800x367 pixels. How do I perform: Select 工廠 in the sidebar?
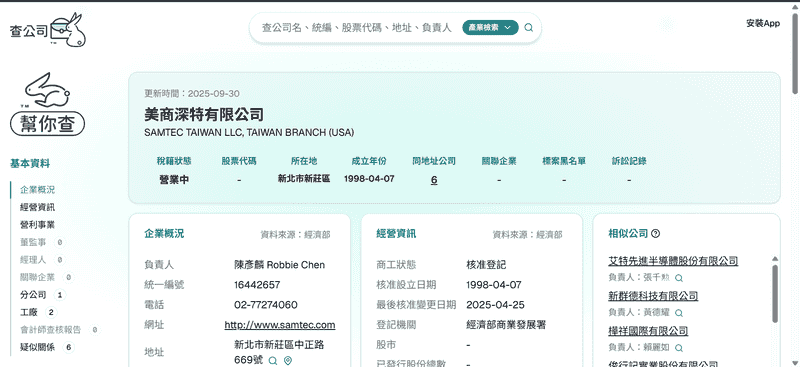29,312
